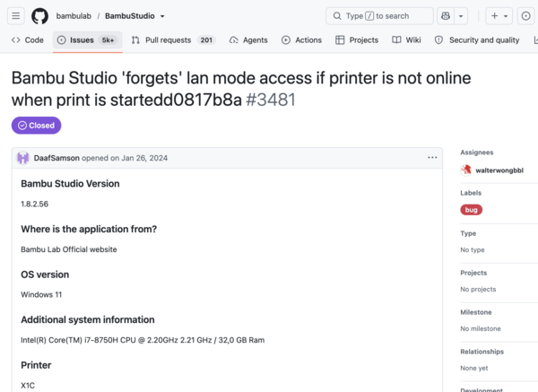Click the Relationships sidebar heading

[482, 352]
